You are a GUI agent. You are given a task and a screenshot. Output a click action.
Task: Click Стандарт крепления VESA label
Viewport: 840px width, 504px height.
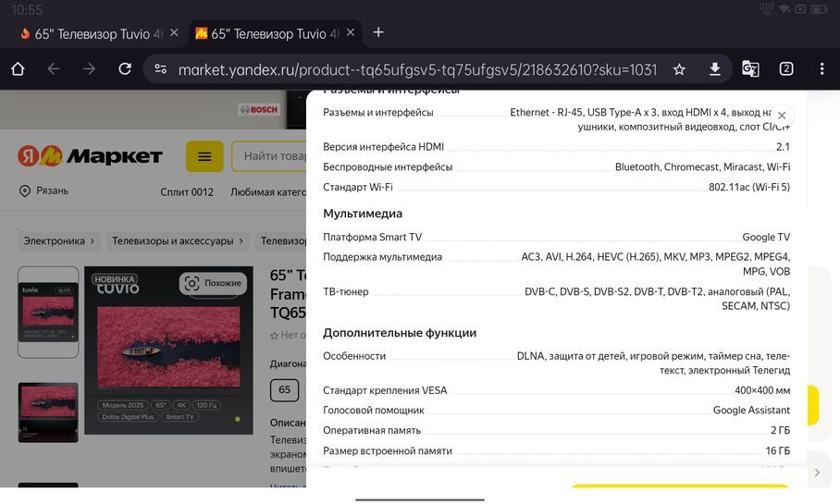[x=385, y=390]
